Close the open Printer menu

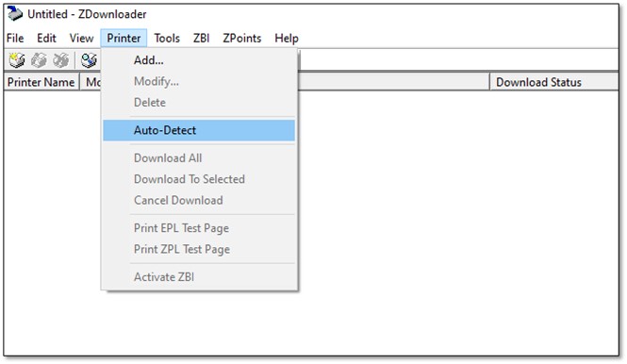tap(124, 38)
